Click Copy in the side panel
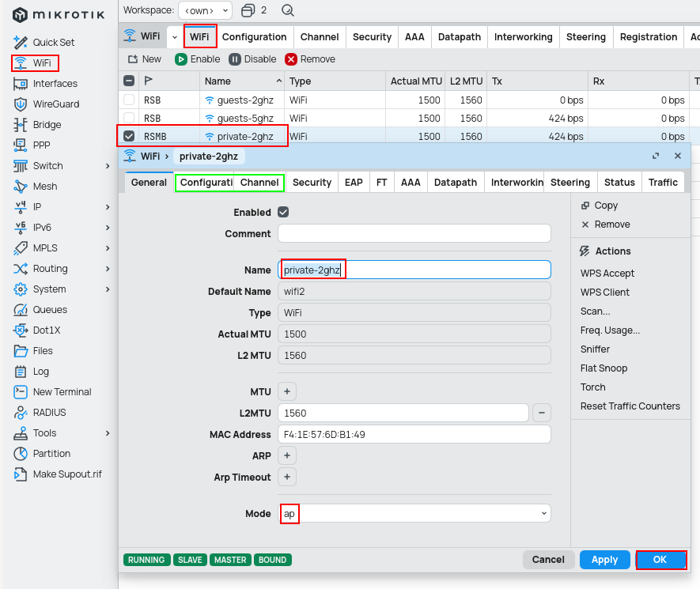The width and height of the screenshot is (700, 589). pos(600,206)
